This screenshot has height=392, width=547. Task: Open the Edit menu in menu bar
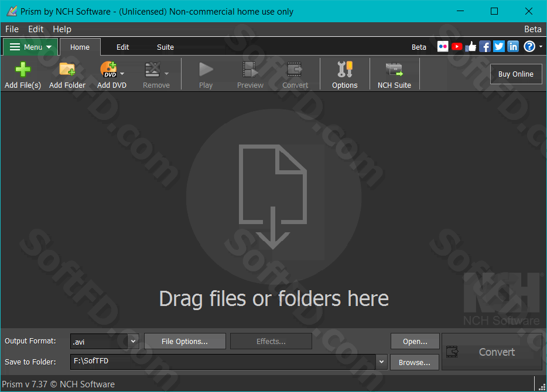(36, 29)
